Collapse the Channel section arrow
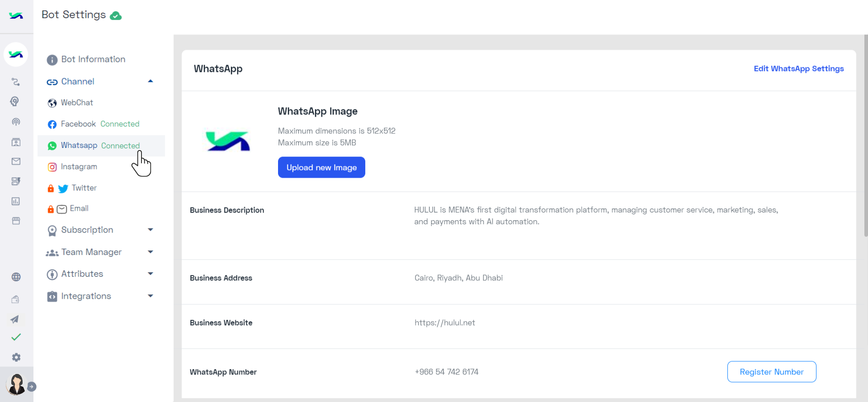 (x=151, y=81)
